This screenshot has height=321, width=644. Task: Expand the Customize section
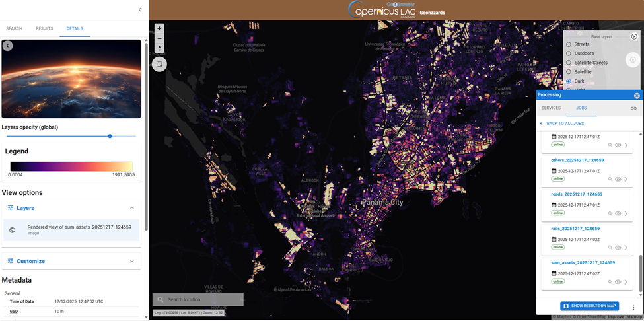(x=131, y=261)
